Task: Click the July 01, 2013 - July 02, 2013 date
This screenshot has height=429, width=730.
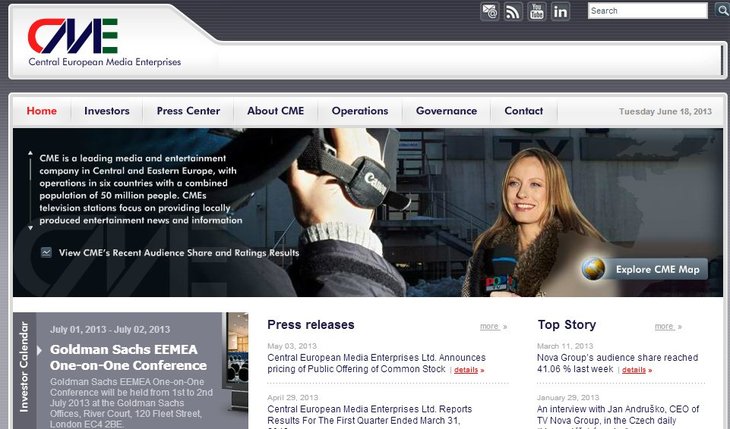Action: 110,329
